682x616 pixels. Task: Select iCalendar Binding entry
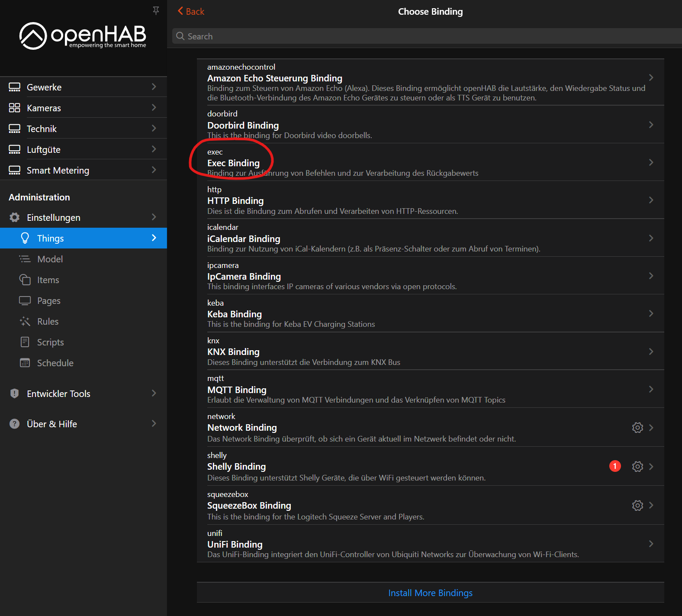431,238
